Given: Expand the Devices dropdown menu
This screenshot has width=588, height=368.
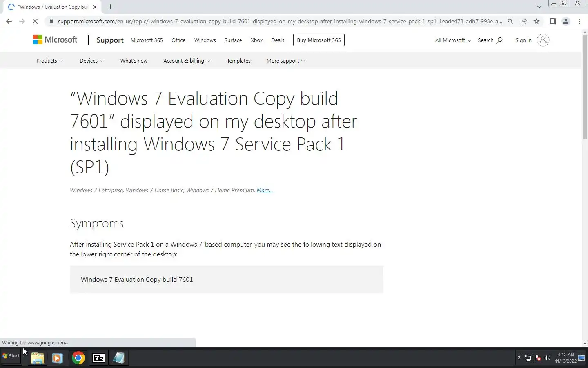Looking at the screenshot, I should [91, 61].
